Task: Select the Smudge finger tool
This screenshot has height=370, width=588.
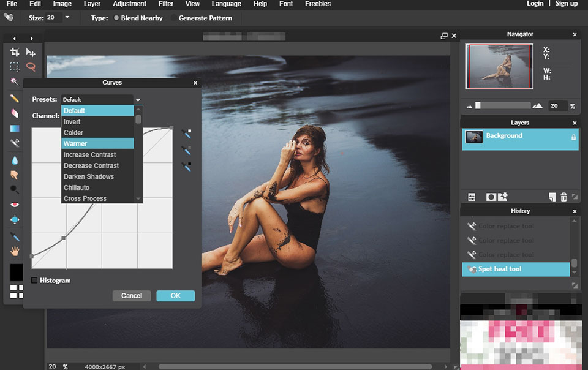Action: [x=15, y=175]
